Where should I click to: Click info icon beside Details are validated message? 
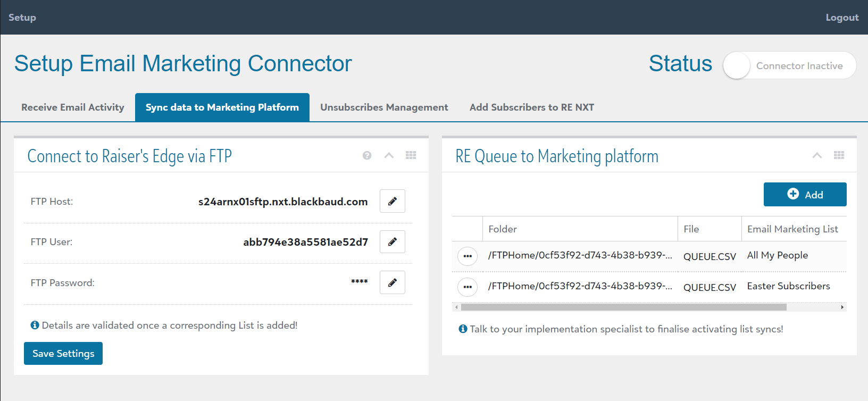35,325
